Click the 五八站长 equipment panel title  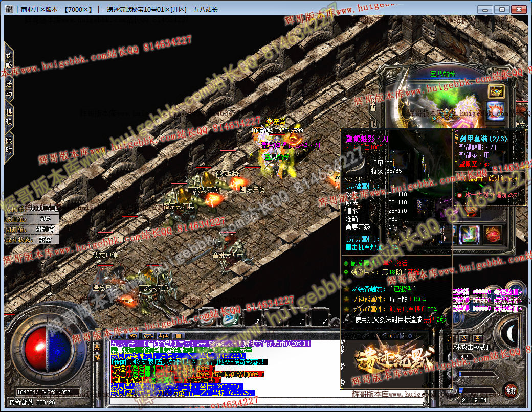[x=443, y=74]
